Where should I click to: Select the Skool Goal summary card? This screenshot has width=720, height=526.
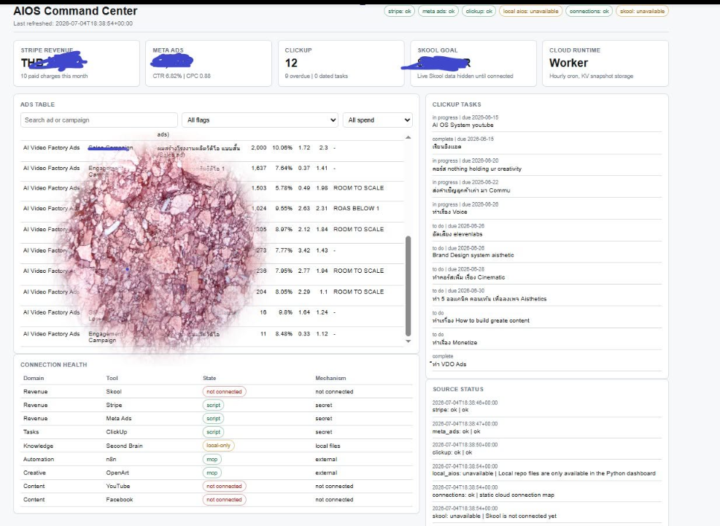tap(473, 63)
